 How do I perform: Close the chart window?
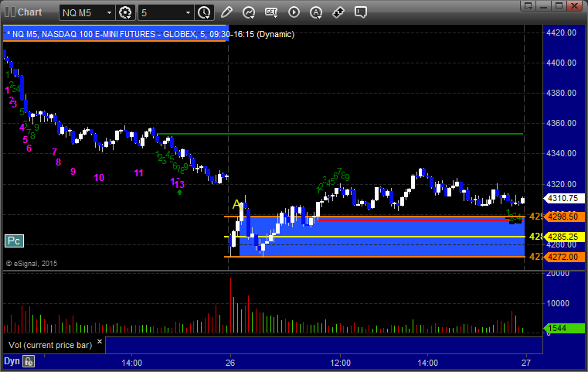pos(574,5)
